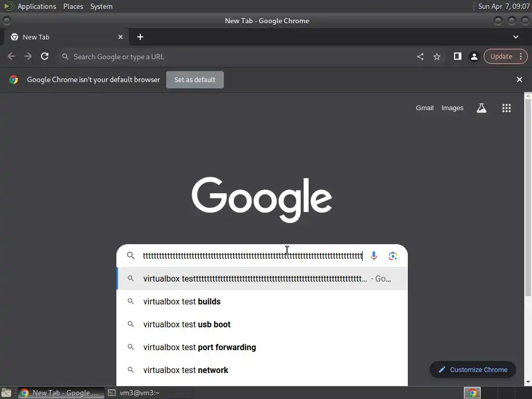Click the scrollbar down arrow
532x399 pixels.
coord(528,382)
